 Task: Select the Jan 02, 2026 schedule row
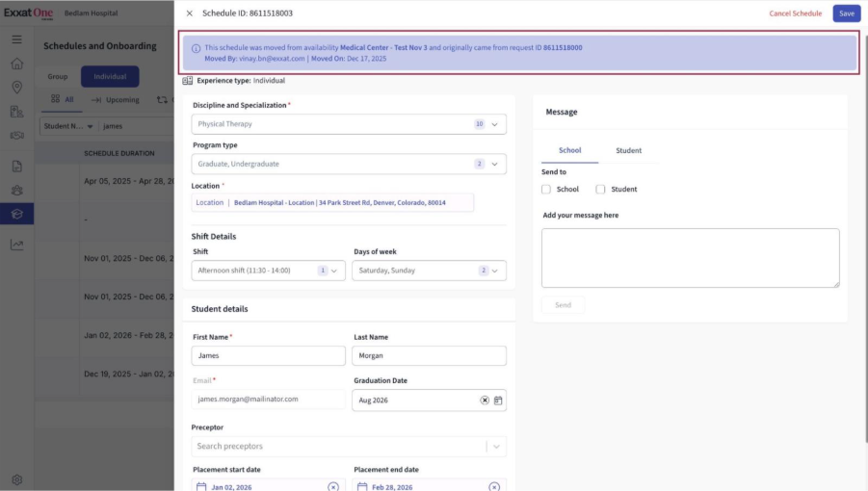(104, 335)
